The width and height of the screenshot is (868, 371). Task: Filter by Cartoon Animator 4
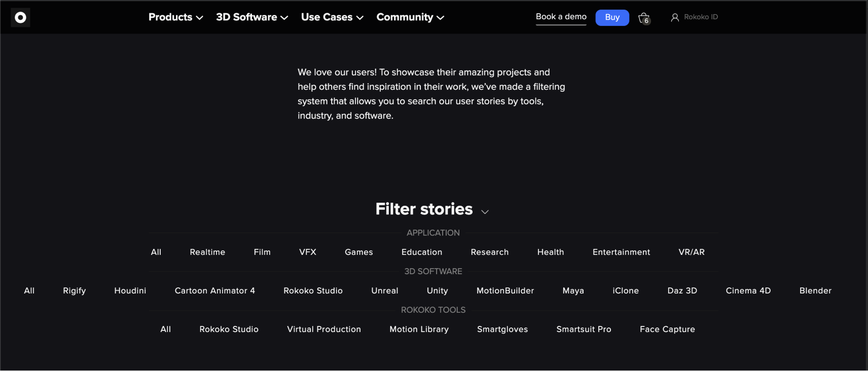pos(215,291)
